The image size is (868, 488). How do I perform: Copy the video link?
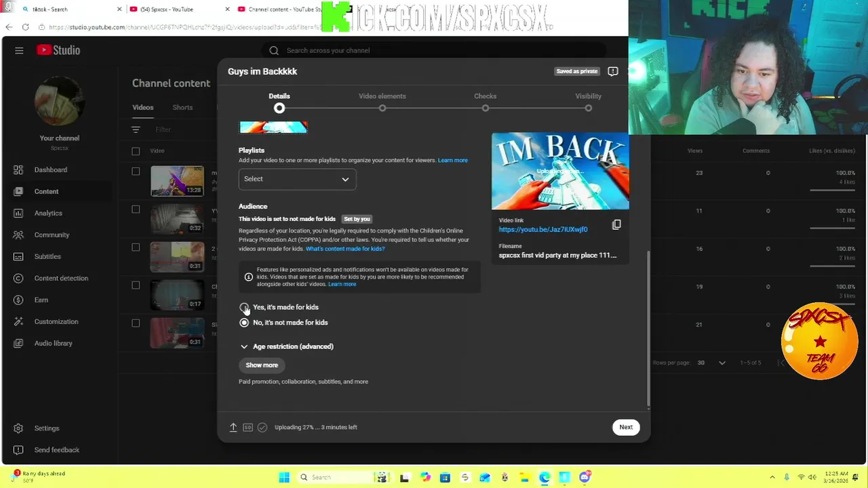[616, 224]
